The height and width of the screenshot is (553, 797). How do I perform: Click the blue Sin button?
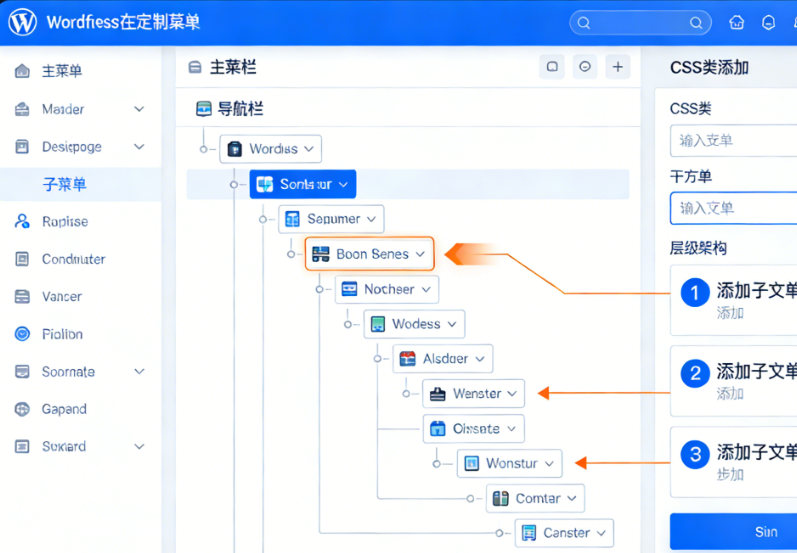(733, 532)
